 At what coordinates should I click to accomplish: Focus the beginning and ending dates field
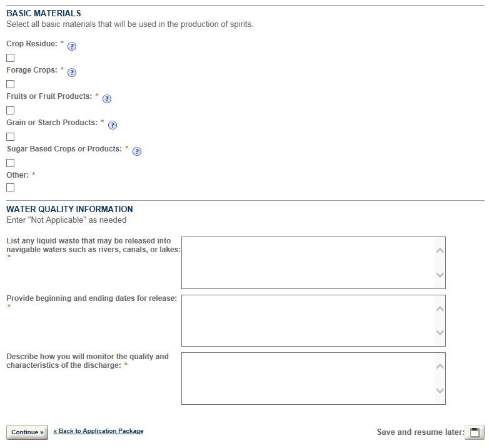[x=308, y=320]
